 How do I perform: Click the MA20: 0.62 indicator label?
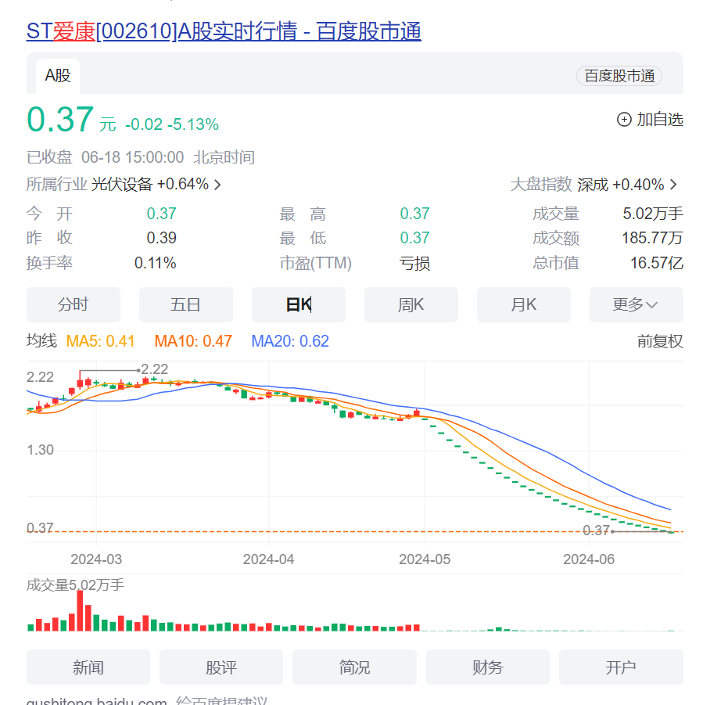point(290,341)
